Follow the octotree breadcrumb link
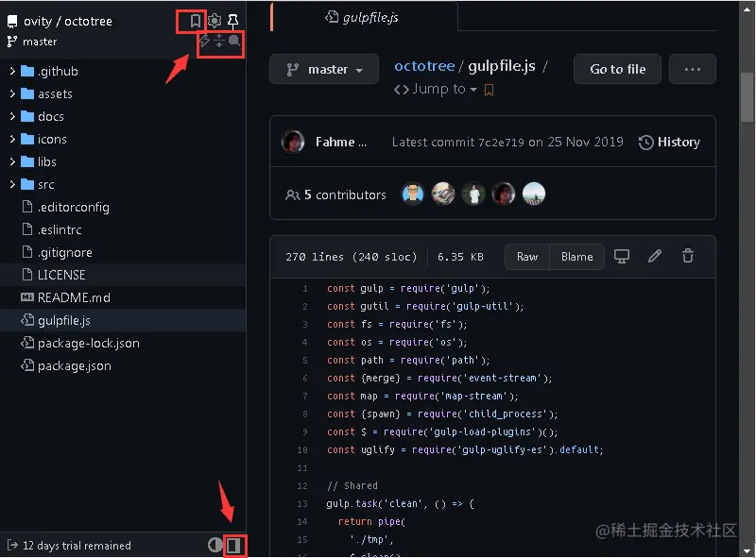 click(424, 66)
